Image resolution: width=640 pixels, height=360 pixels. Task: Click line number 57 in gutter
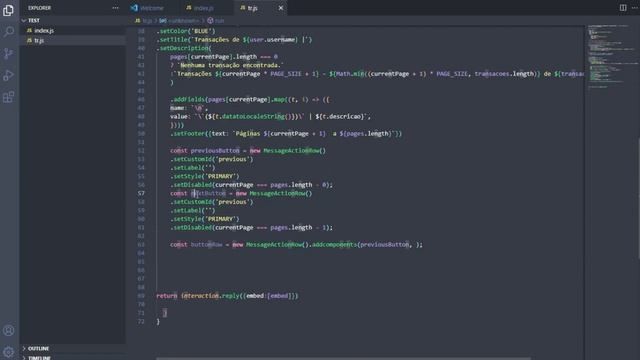coord(141,193)
